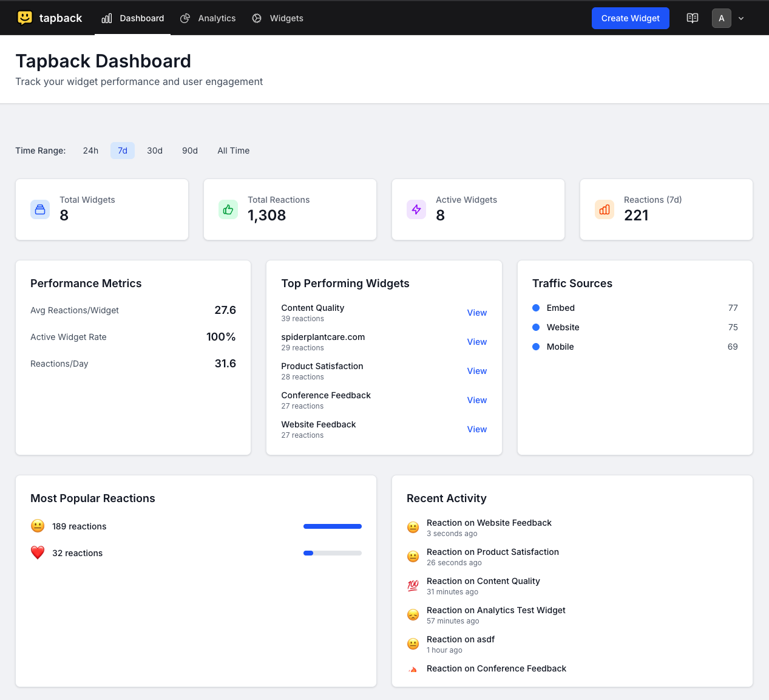Select the 7d time range
This screenshot has height=700, width=769.
point(123,151)
